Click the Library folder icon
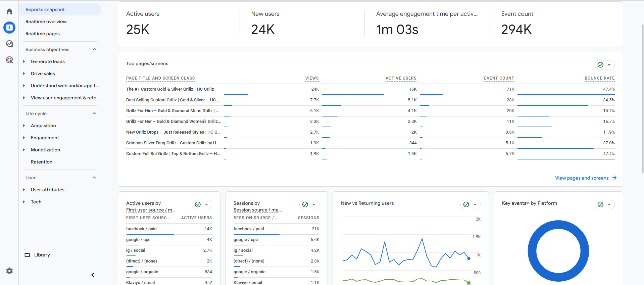 tap(27, 255)
